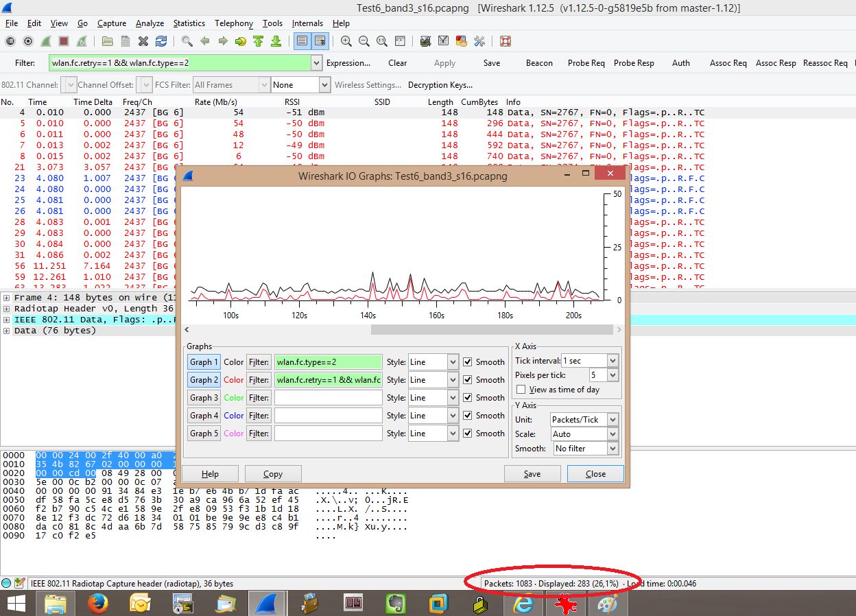
Task: Open help lifebuoy icon
Action: (506, 41)
